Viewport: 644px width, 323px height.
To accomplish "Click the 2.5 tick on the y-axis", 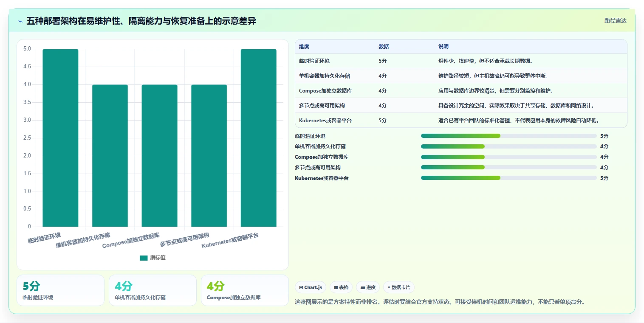I will coord(27,138).
